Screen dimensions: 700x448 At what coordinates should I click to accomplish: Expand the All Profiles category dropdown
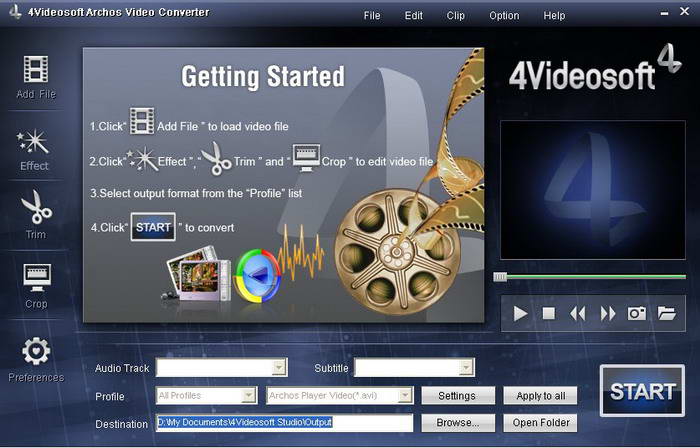click(x=248, y=395)
